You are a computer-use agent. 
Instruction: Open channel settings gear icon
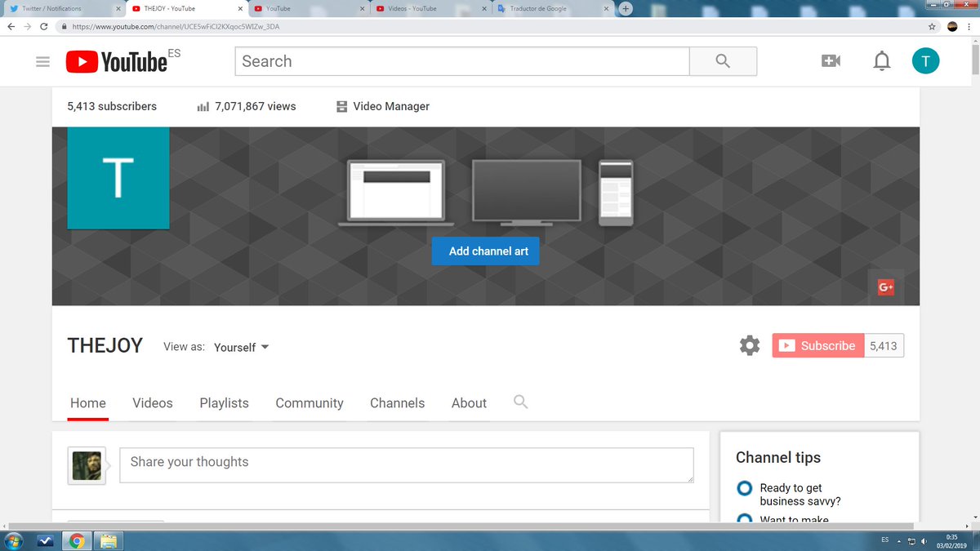click(x=749, y=346)
